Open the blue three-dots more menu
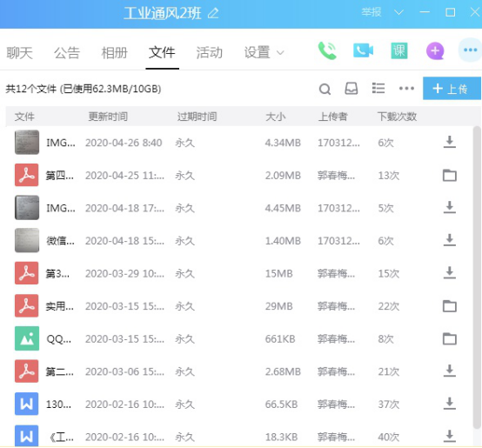 [x=470, y=50]
